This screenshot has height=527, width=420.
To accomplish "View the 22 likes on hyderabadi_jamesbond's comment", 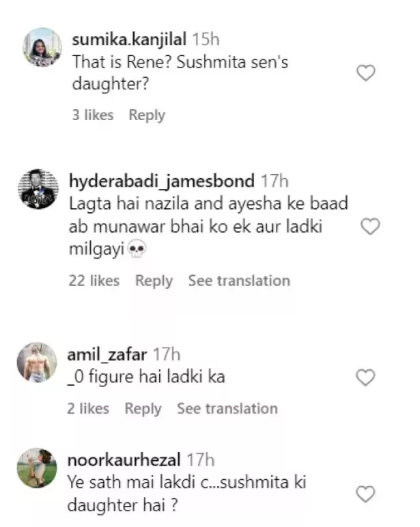I will [94, 281].
